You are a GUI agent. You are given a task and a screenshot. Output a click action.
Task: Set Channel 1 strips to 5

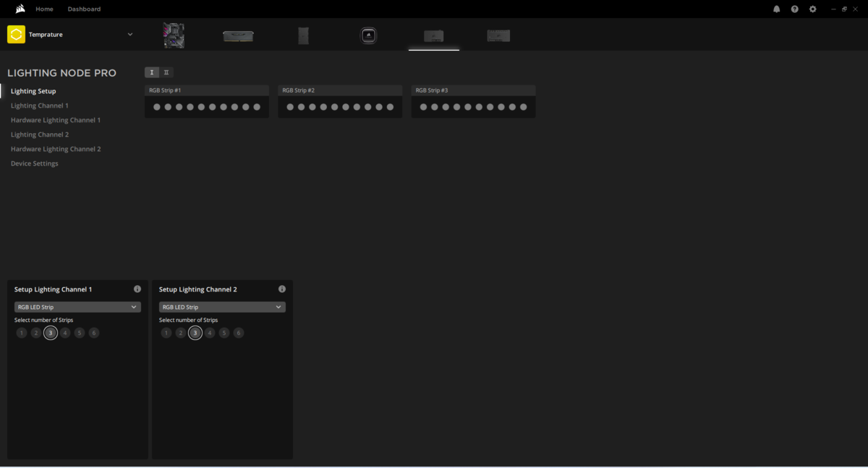[80, 333]
